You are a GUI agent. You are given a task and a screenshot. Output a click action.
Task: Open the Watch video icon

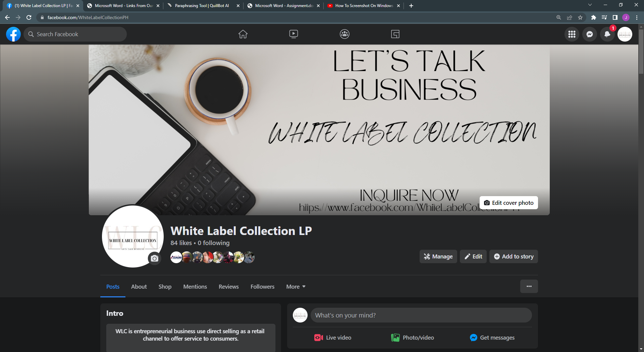click(293, 34)
